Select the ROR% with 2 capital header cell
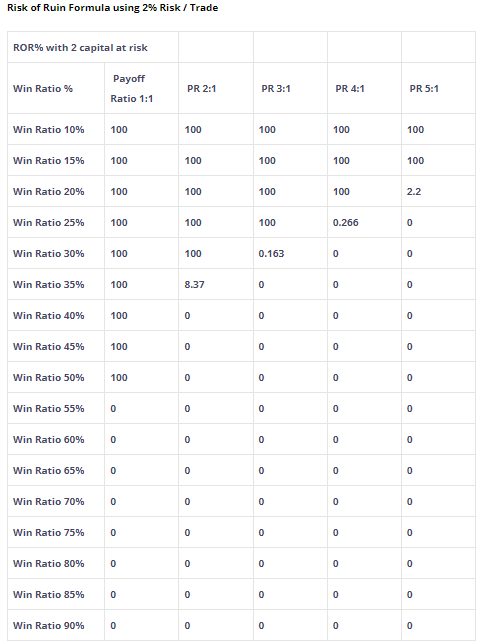Viewport: 480px width, 643px height. (93, 48)
